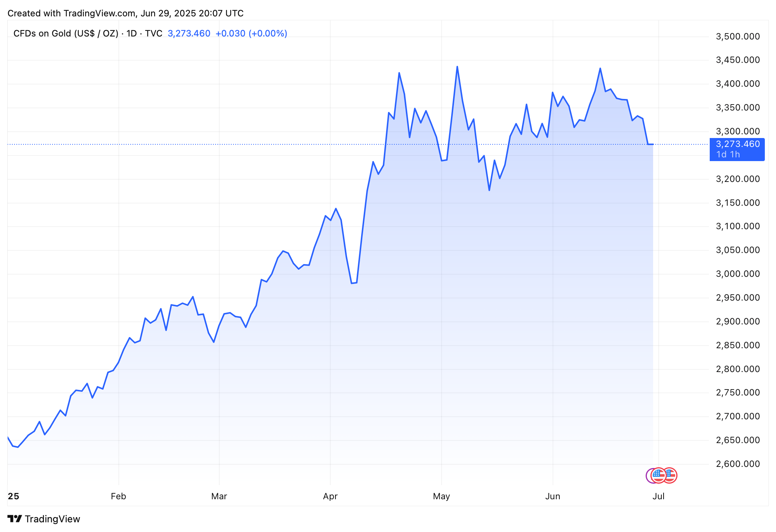
Task: Click the 'Apr' time axis label
Action: [330, 497]
